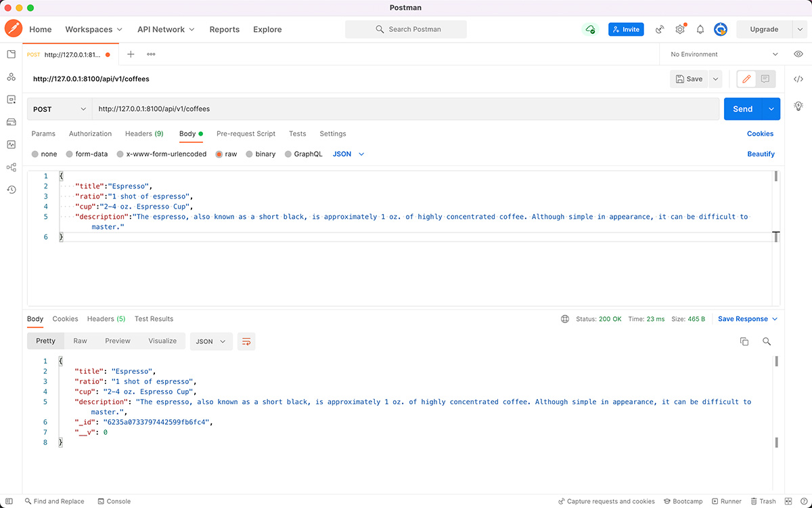This screenshot has height=508, width=812.
Task: Expand the API Network menu
Action: [x=166, y=29]
